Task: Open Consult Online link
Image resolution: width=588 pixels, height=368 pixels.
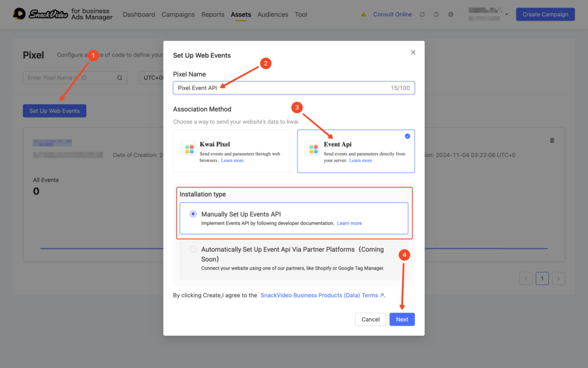Action: [x=392, y=14]
